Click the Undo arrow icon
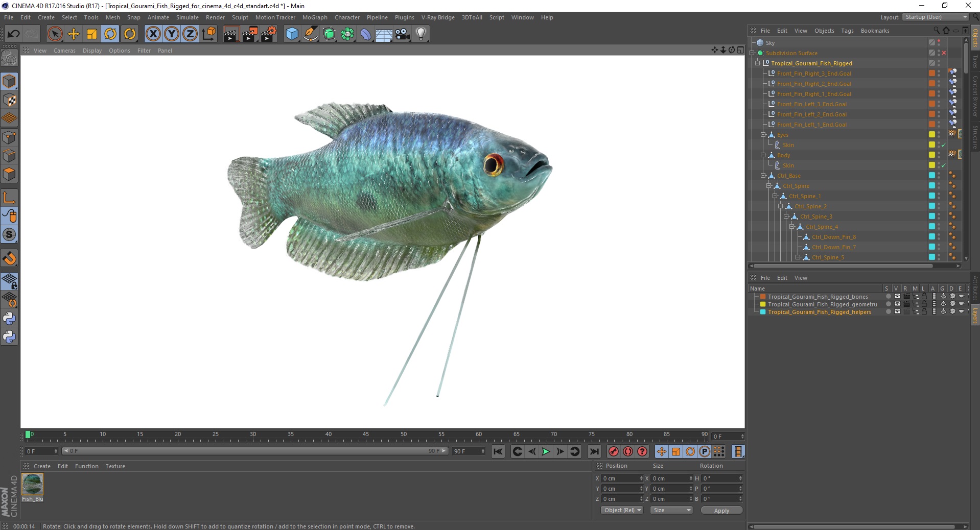 14,34
